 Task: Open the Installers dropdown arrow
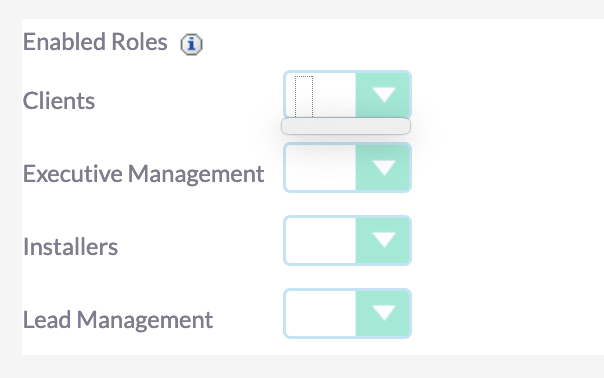tap(383, 240)
